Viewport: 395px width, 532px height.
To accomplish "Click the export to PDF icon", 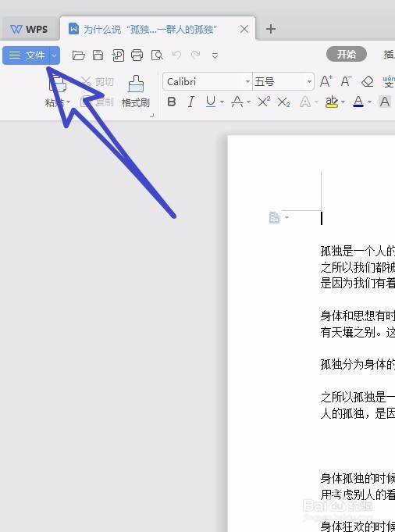I will point(118,55).
